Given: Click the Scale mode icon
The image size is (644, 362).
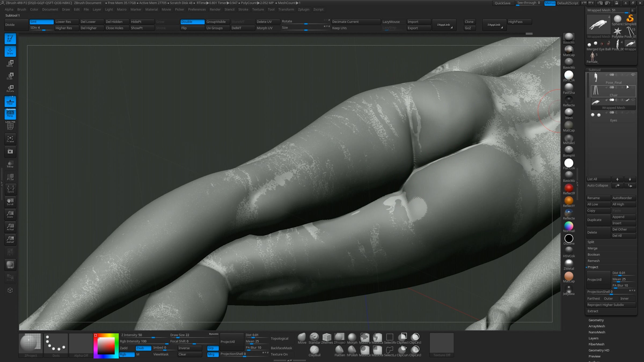Looking at the screenshot, I should pos(10,76).
